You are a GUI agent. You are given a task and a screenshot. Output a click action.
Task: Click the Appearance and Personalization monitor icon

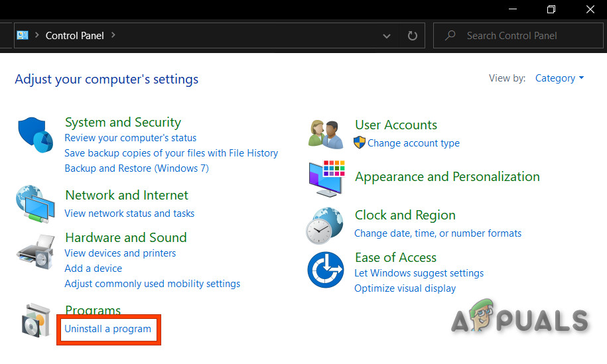(x=326, y=178)
